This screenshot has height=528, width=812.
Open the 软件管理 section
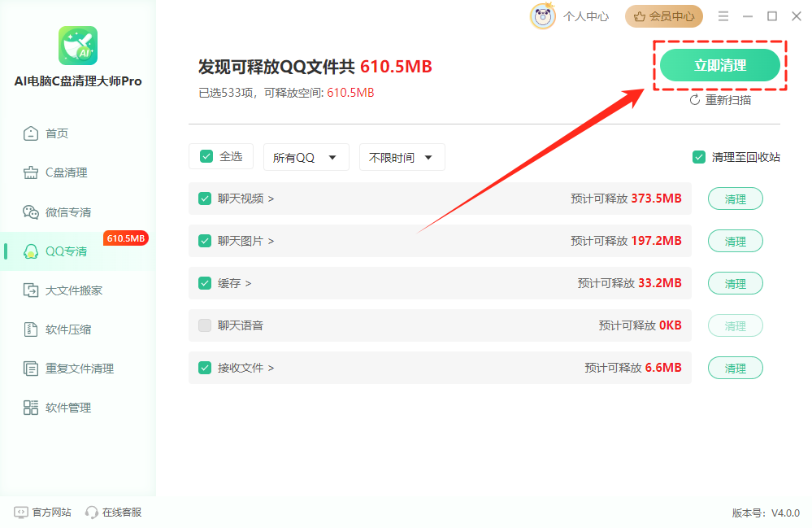pos(78,408)
